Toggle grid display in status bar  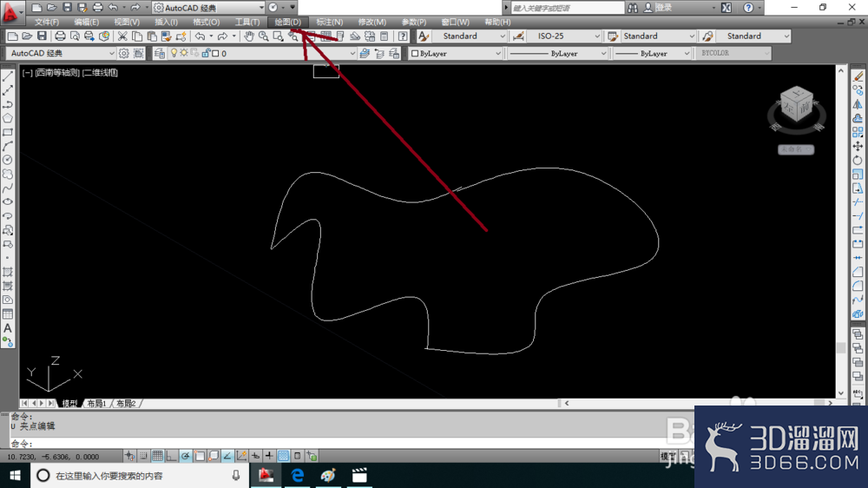click(x=158, y=456)
